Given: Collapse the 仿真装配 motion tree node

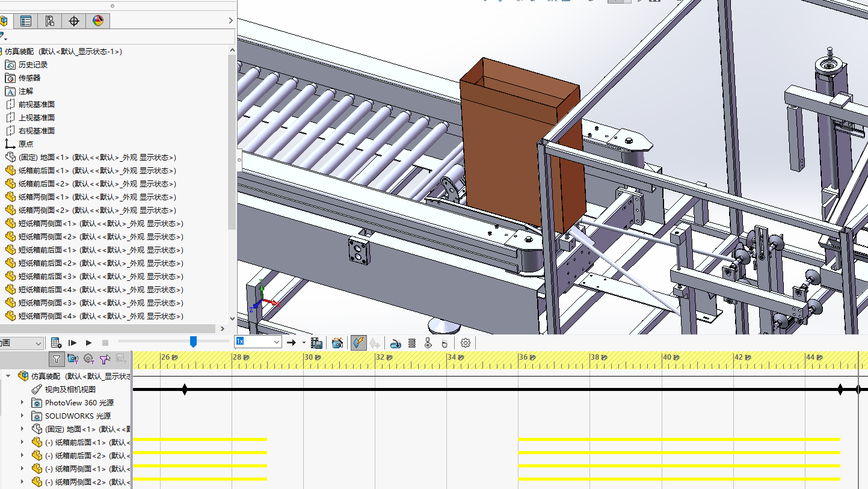Looking at the screenshot, I should pyautogui.click(x=8, y=376).
